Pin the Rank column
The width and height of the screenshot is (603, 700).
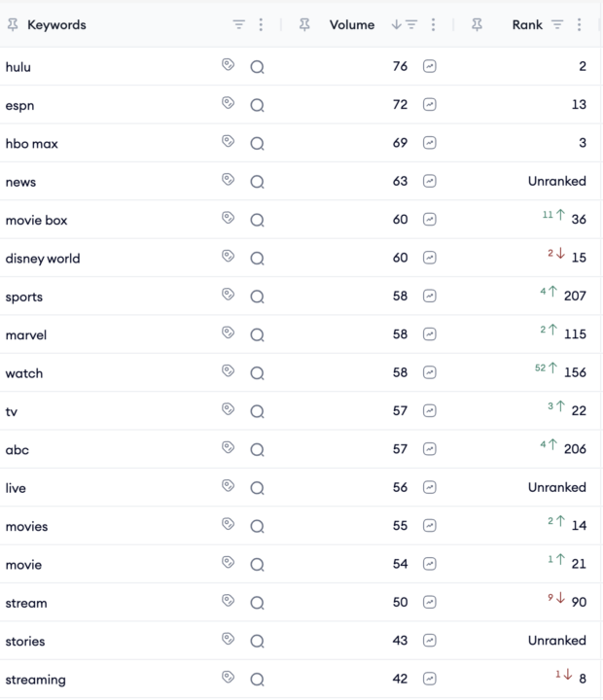tap(477, 25)
